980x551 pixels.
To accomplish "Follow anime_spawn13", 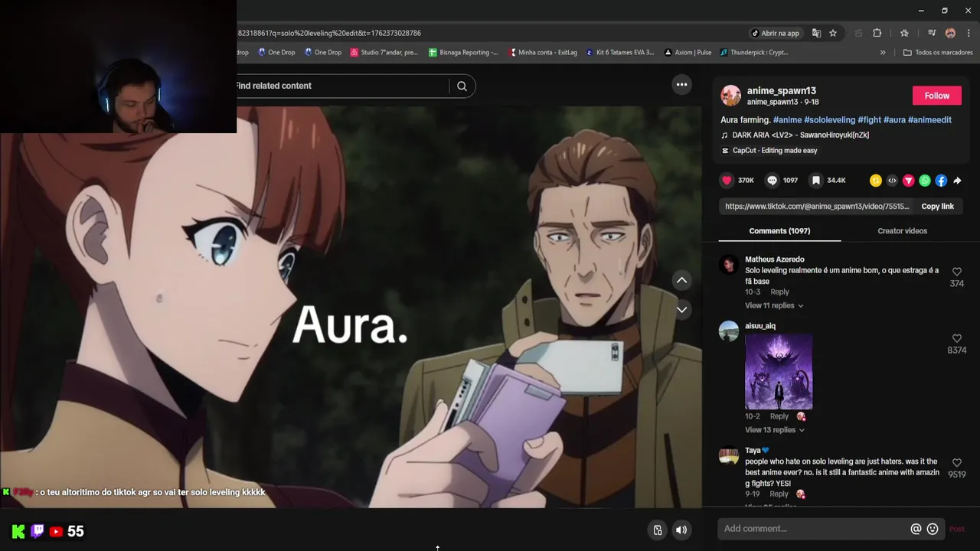I will click(x=936, y=96).
